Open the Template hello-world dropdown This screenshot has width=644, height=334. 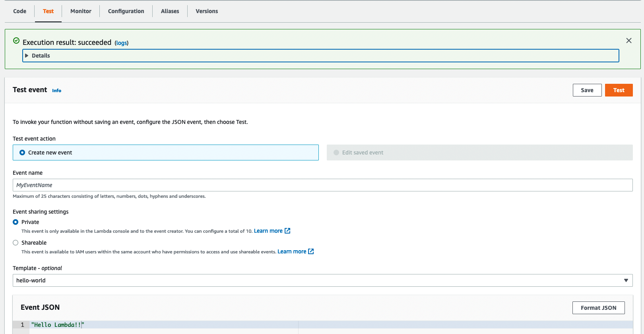(x=322, y=280)
